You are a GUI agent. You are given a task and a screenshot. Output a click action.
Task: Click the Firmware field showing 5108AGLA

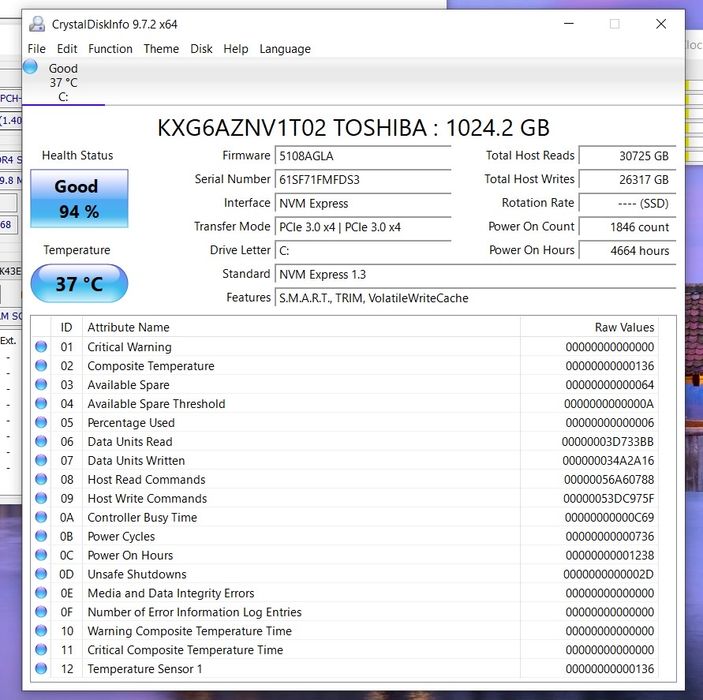[363, 156]
